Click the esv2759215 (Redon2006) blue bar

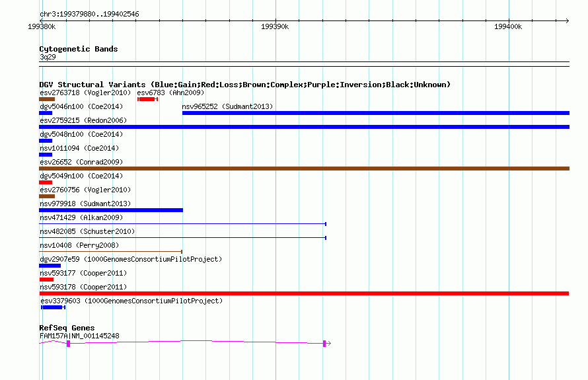pyautogui.click(x=304, y=127)
